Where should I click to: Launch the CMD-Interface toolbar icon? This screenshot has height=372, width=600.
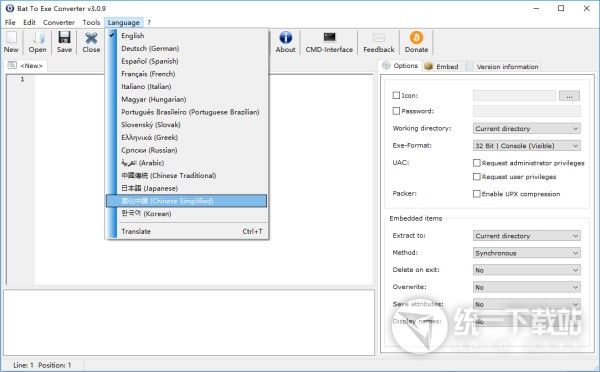pos(329,37)
